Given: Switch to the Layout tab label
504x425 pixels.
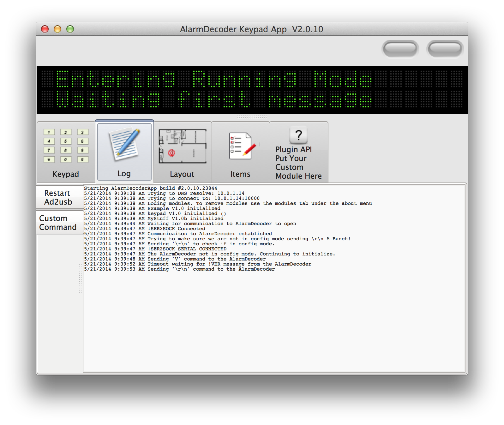Looking at the screenshot, I should [182, 174].
